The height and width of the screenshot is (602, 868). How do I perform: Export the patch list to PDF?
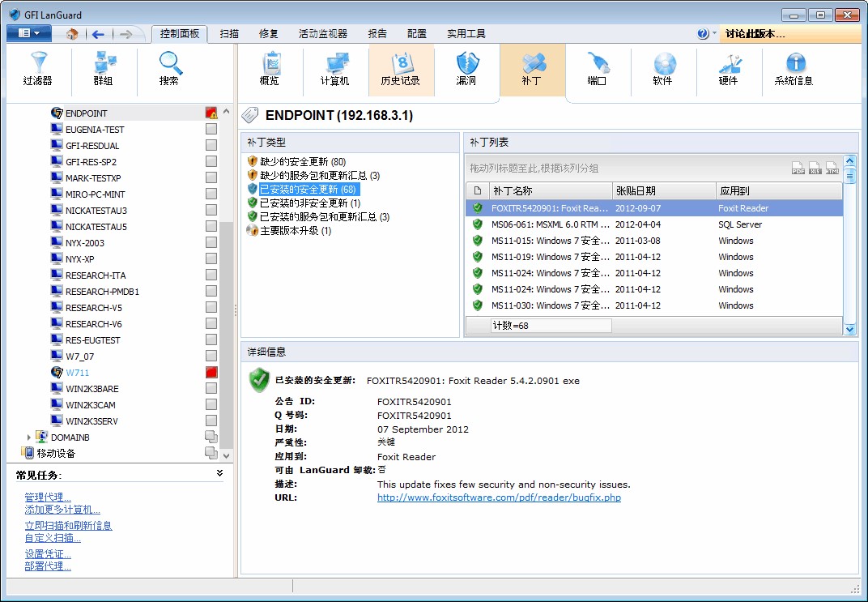pyautogui.click(x=798, y=168)
